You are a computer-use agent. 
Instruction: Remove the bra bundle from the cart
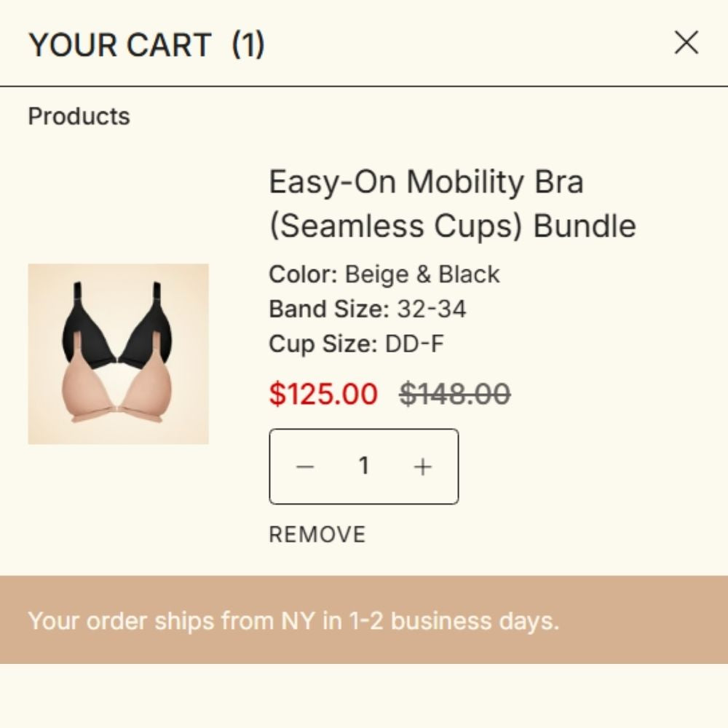pyautogui.click(x=317, y=535)
